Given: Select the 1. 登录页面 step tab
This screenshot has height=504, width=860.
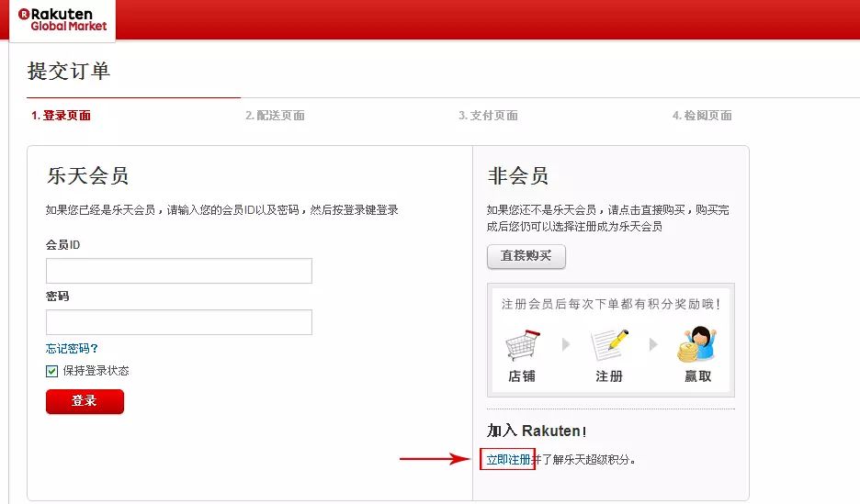Looking at the screenshot, I should [x=61, y=116].
